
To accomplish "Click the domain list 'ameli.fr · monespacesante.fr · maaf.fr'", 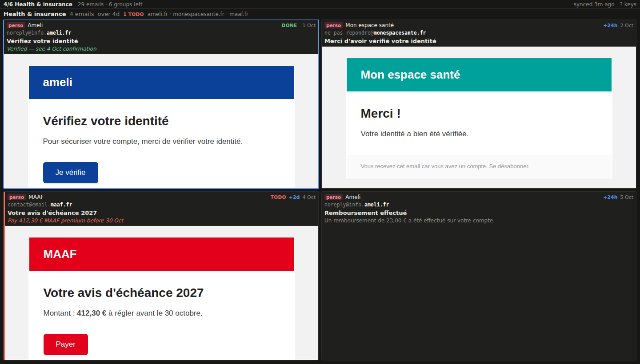I will click(x=198, y=14).
